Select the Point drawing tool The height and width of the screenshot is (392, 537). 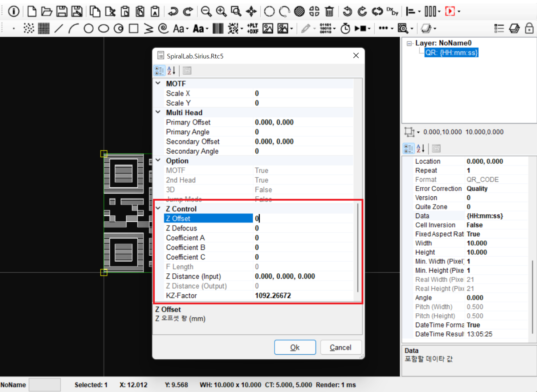click(14, 28)
